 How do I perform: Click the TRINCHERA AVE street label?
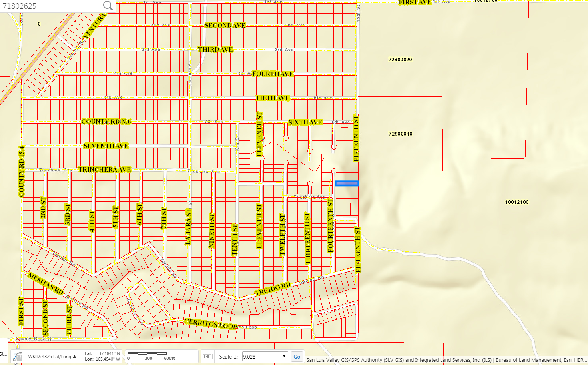coord(105,170)
